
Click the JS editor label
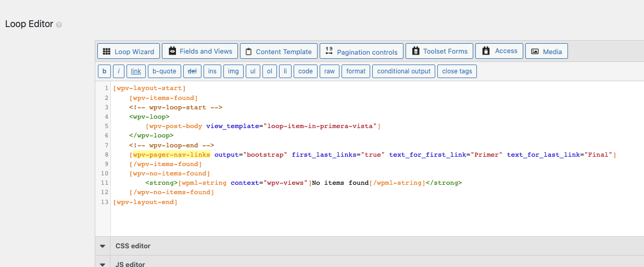pos(130,264)
